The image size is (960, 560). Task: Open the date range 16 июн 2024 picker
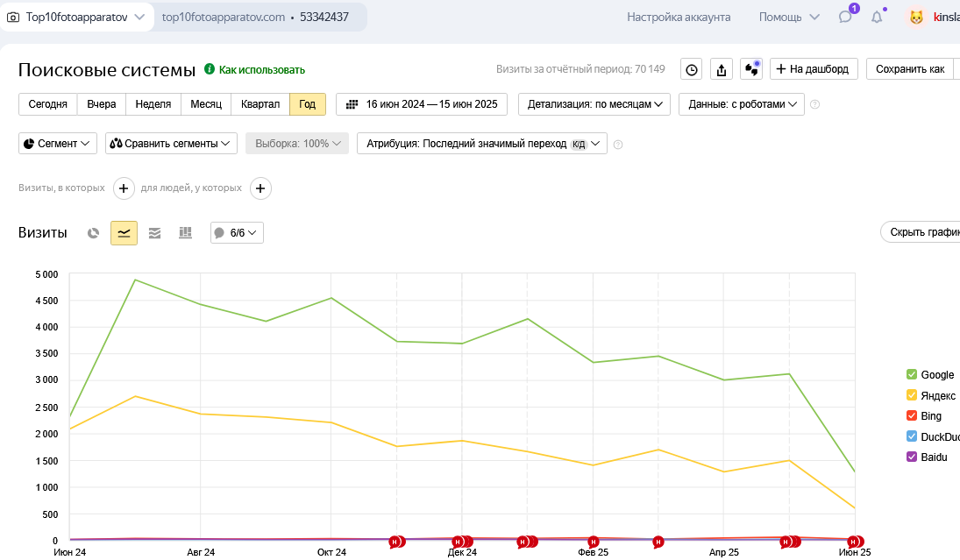pos(422,104)
